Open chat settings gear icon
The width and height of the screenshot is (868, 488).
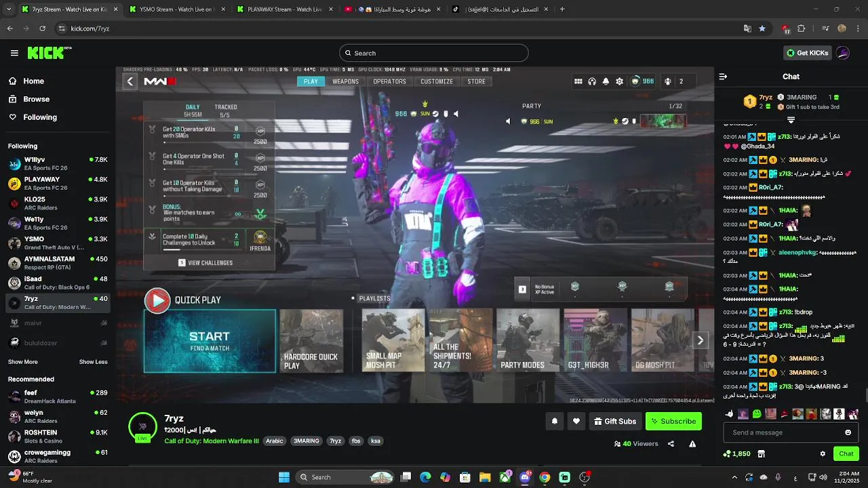coord(823,453)
